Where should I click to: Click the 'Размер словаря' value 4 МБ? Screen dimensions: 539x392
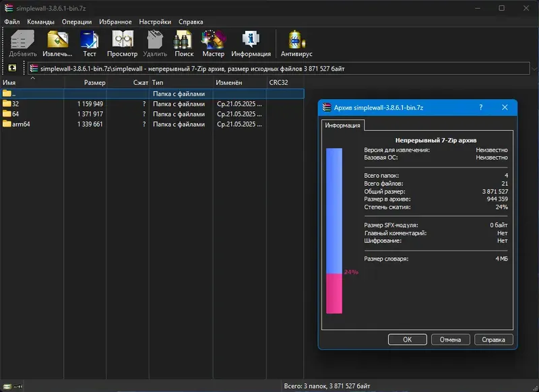tap(501, 259)
